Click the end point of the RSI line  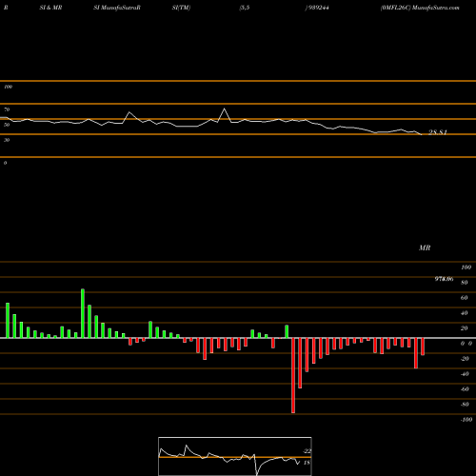(x=422, y=134)
